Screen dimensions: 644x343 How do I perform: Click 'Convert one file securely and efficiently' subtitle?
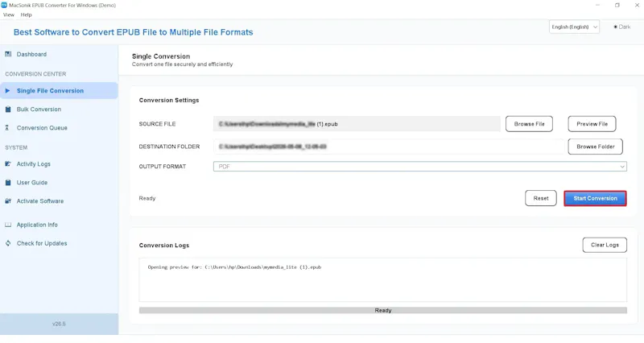pyautogui.click(x=183, y=64)
